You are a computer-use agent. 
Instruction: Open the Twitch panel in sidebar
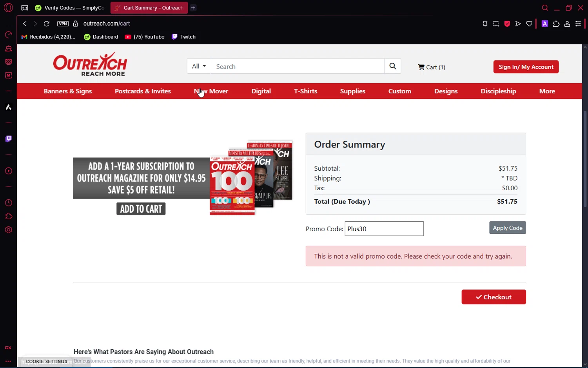coord(8,139)
